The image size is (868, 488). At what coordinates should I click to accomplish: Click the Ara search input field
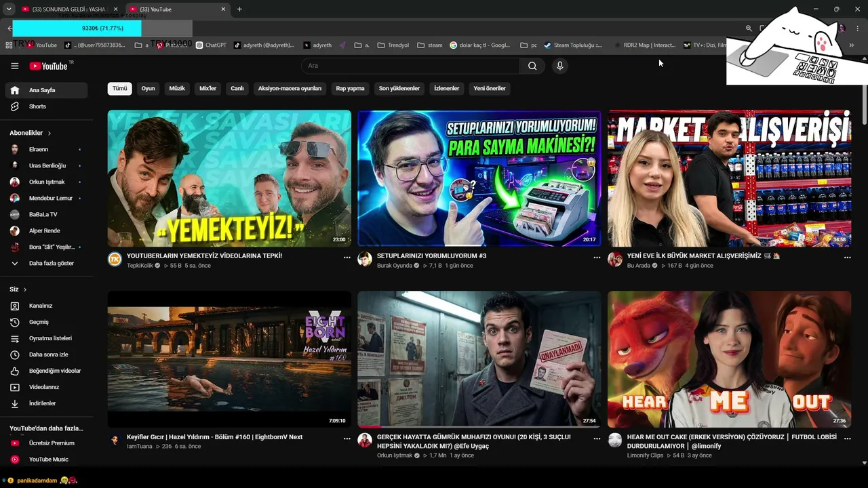pyautogui.click(x=410, y=66)
